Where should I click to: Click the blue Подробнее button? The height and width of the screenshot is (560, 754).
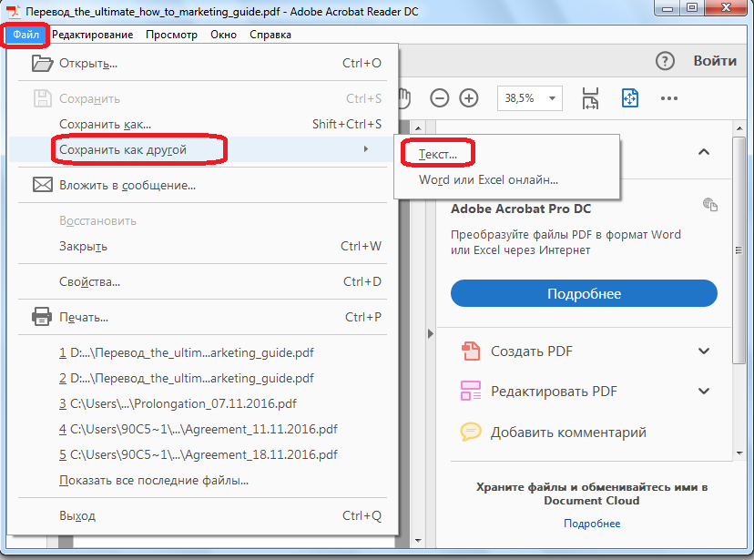[x=584, y=294]
